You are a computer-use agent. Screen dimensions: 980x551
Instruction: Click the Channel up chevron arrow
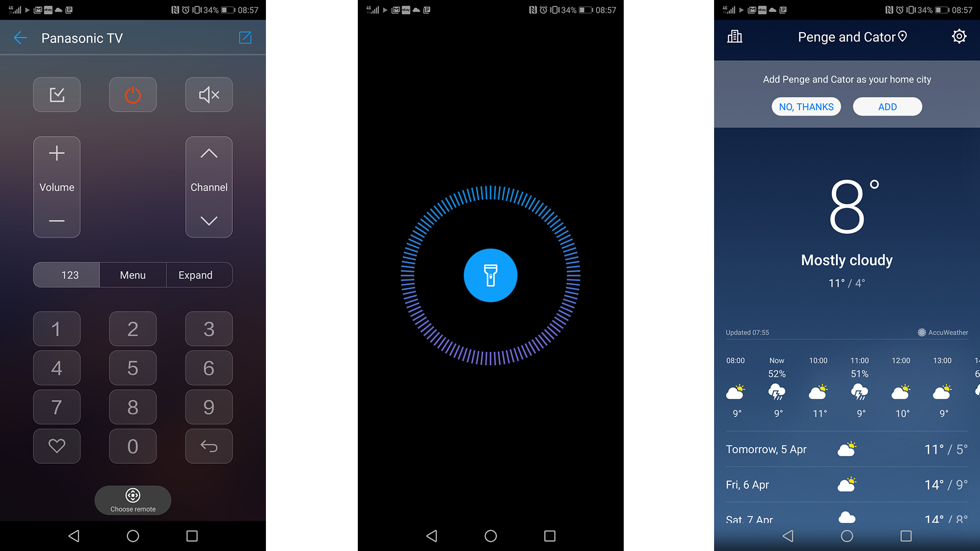point(209,154)
